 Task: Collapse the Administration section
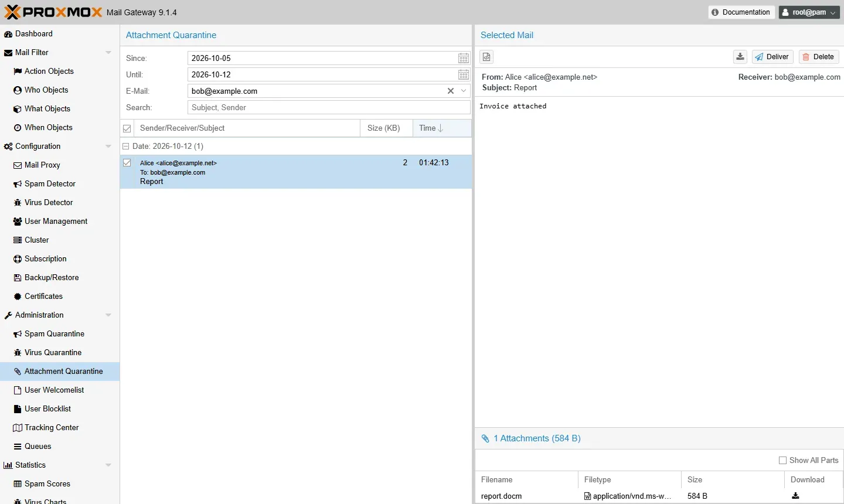point(108,315)
